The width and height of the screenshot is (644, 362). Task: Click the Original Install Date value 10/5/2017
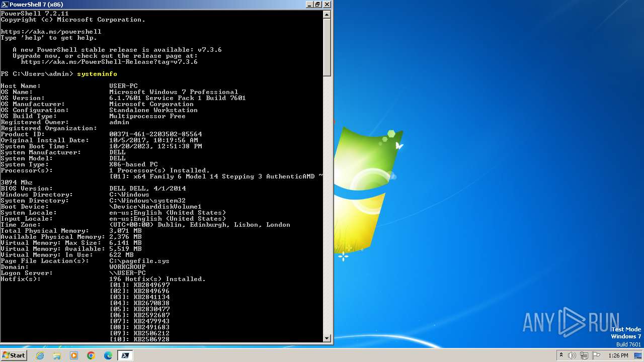point(153,140)
